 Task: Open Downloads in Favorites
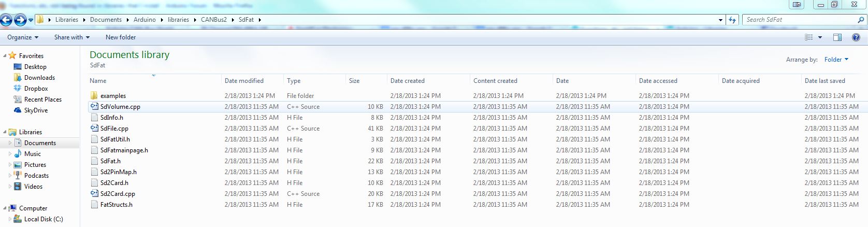pyautogui.click(x=39, y=78)
